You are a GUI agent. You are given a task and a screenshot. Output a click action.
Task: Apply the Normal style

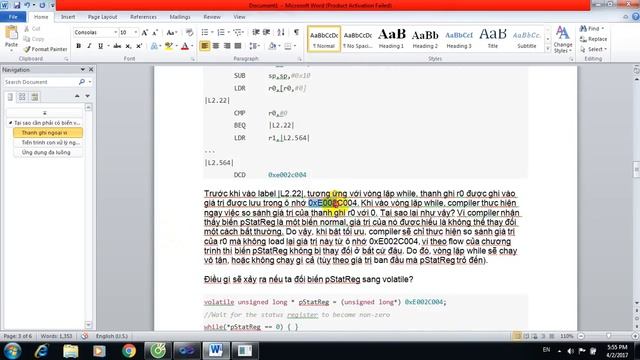(x=324, y=39)
